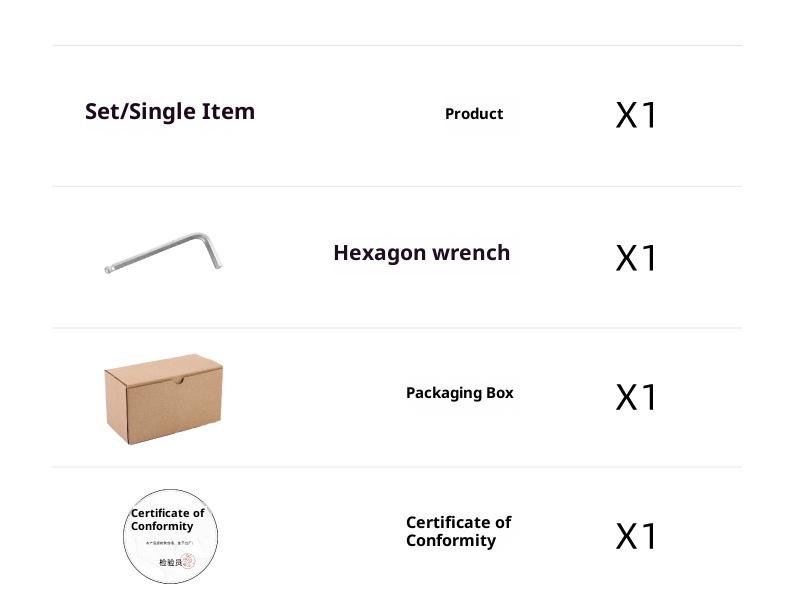The height and width of the screenshot is (603, 790).
Task: Select X1 quantity in Certificate row
Action: pos(636,536)
